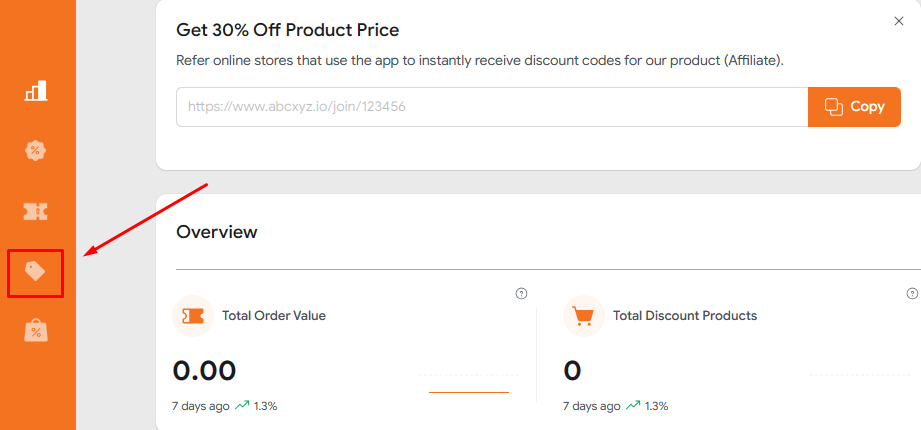Image resolution: width=921 pixels, height=430 pixels.
Task: Click the price tag sidebar icon
Action: 36,271
